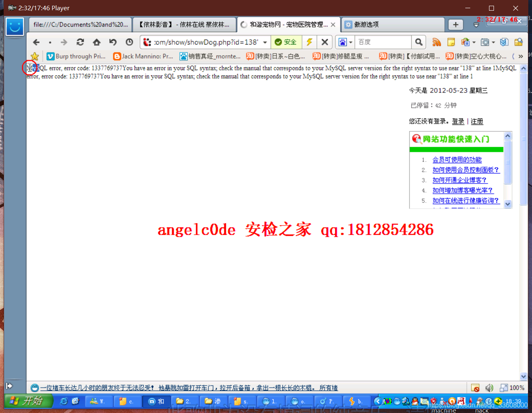Click the 注册 register link

[x=477, y=121]
